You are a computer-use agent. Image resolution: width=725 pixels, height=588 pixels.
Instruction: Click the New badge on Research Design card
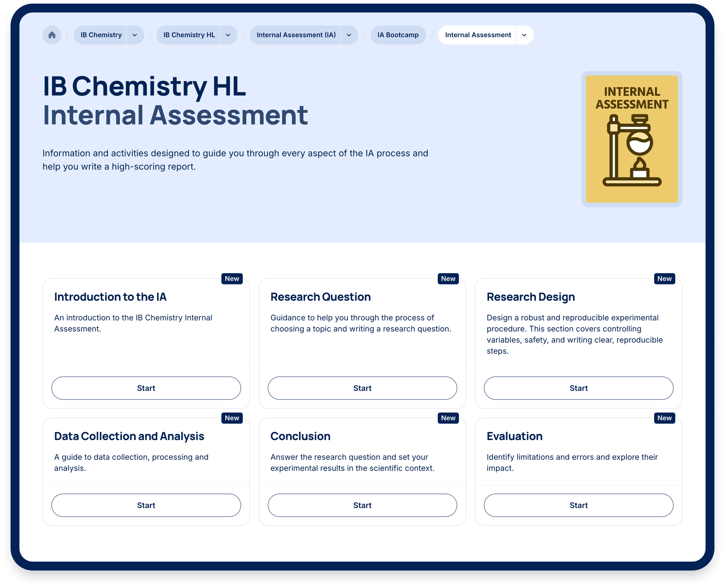(x=664, y=279)
